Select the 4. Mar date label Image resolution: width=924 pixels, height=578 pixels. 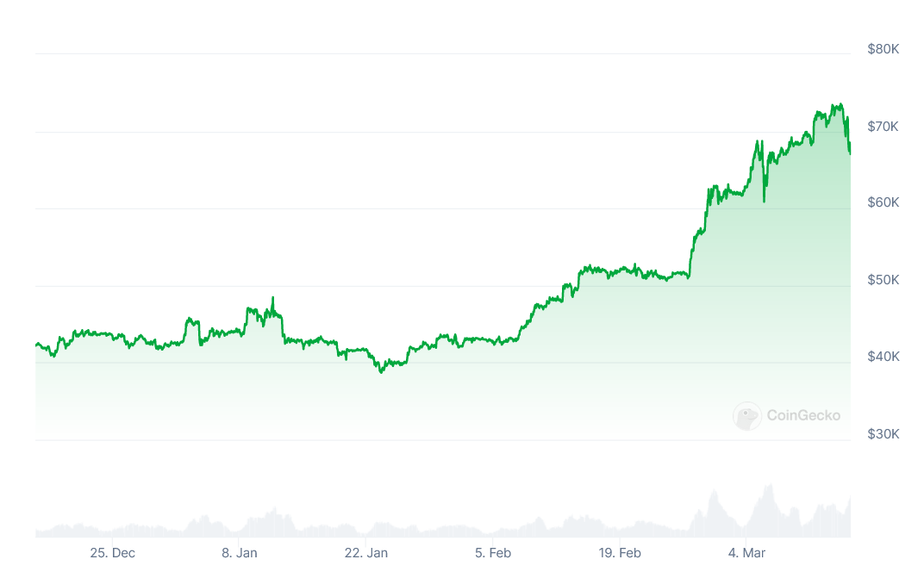[746, 553]
